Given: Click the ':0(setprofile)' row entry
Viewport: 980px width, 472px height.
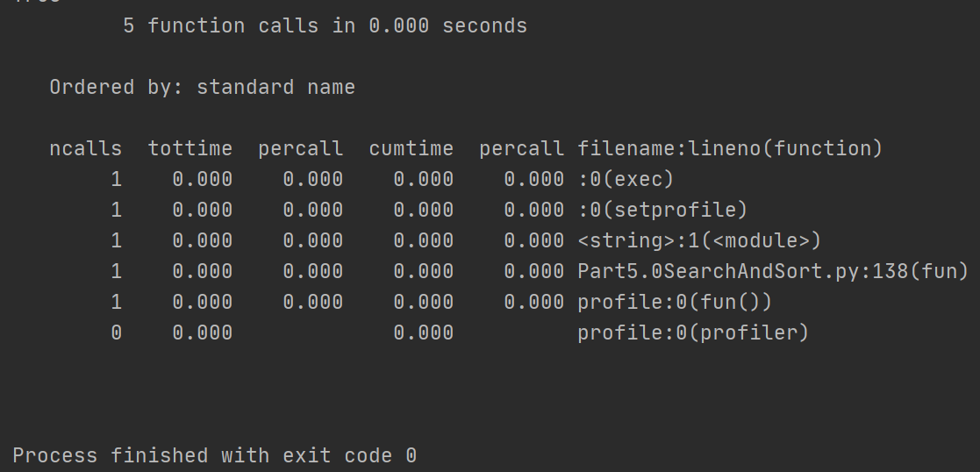Looking at the screenshot, I should pyautogui.click(x=662, y=210).
